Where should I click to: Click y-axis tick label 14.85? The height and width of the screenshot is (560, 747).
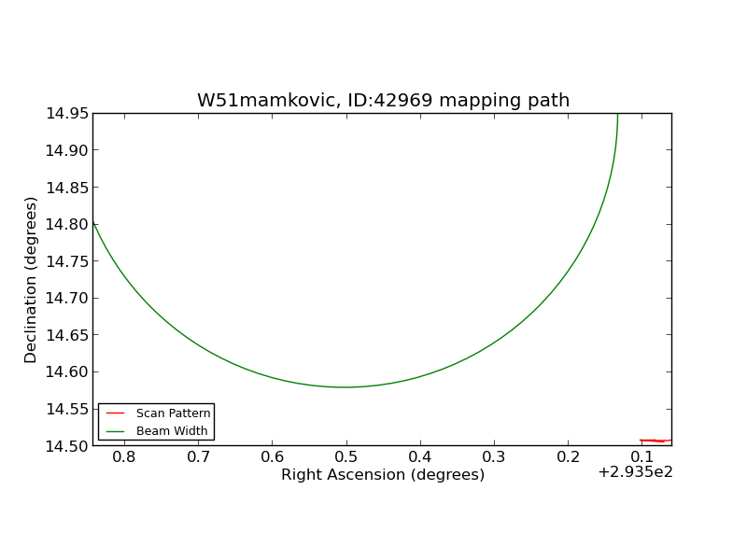67,188
